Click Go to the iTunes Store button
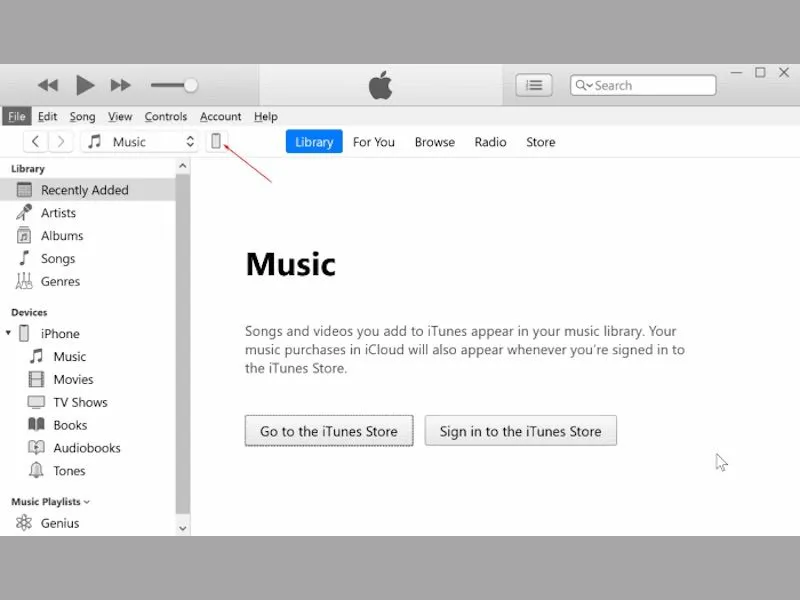The width and height of the screenshot is (800, 600). pos(329,431)
